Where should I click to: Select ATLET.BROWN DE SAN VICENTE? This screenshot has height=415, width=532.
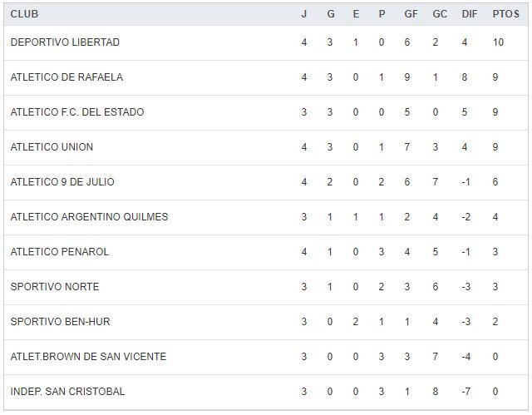point(88,357)
